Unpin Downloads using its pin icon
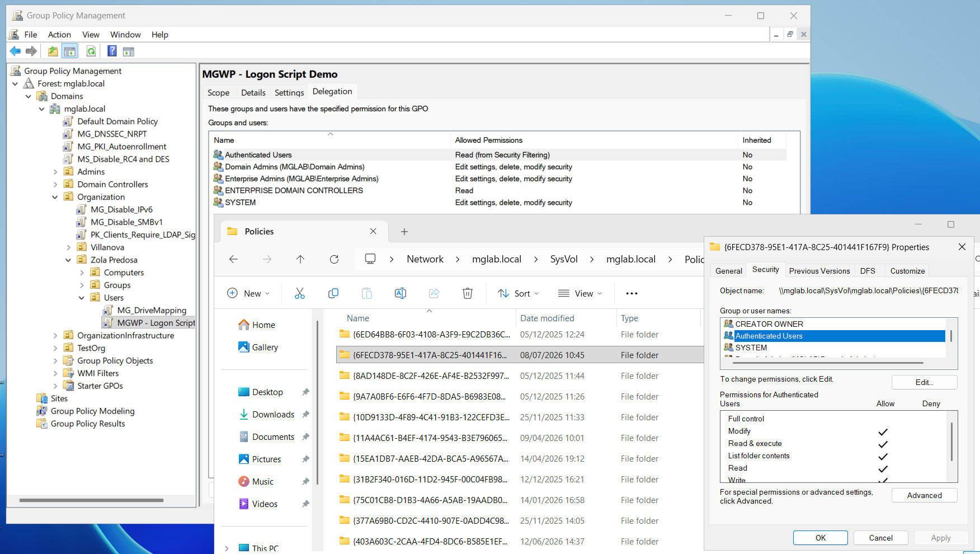Viewport: 980px width, 554px height. coord(305,415)
